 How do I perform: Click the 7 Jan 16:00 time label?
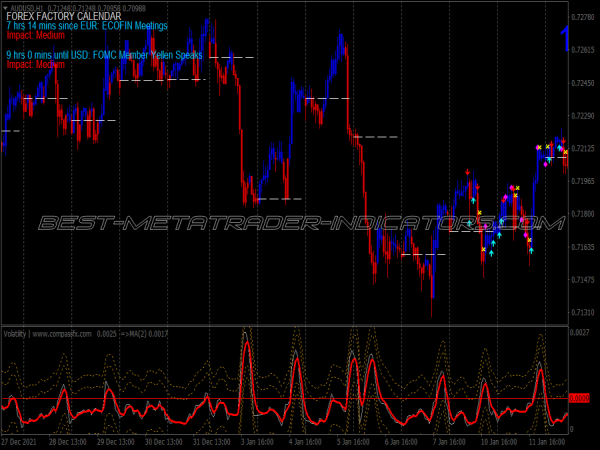coord(449,442)
